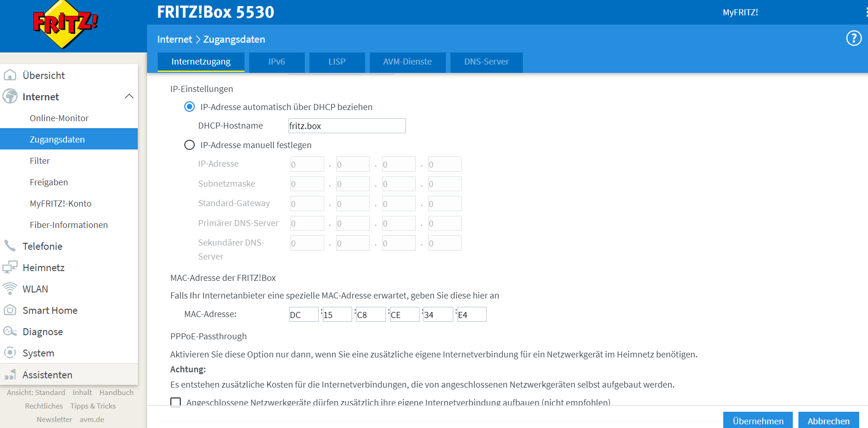Open the Handbuch footer link

[116, 392]
